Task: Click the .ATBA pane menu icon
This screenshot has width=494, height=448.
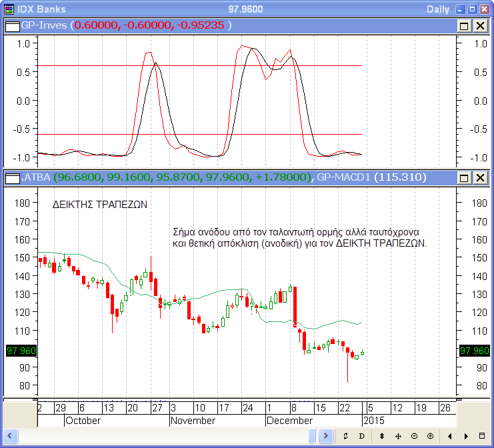Action: (x=13, y=178)
